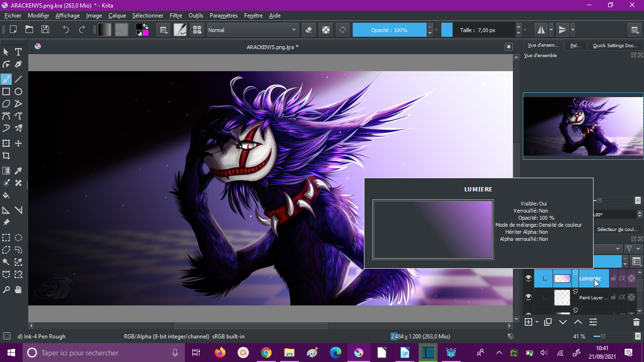
Task: Toggle horizontal mirror tool
Action: coord(541,30)
